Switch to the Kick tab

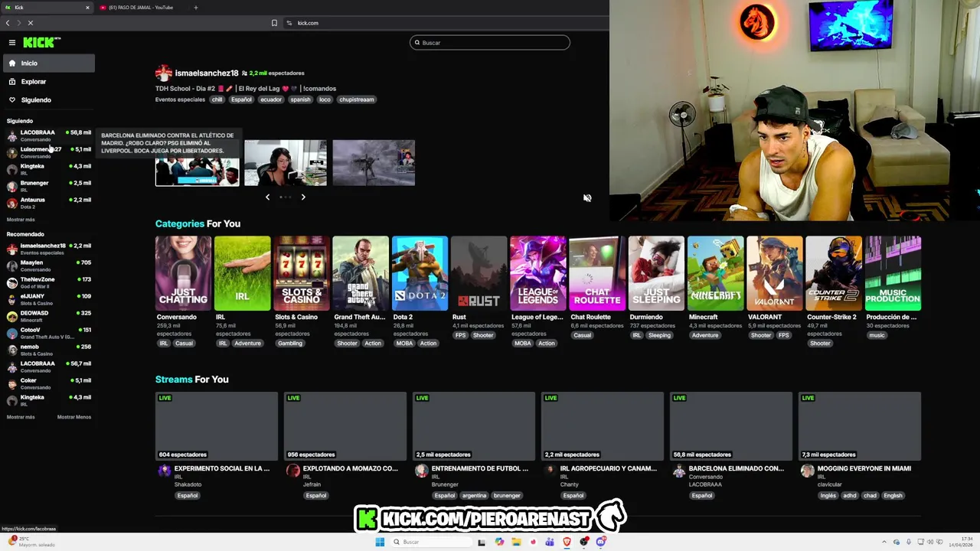(46, 8)
